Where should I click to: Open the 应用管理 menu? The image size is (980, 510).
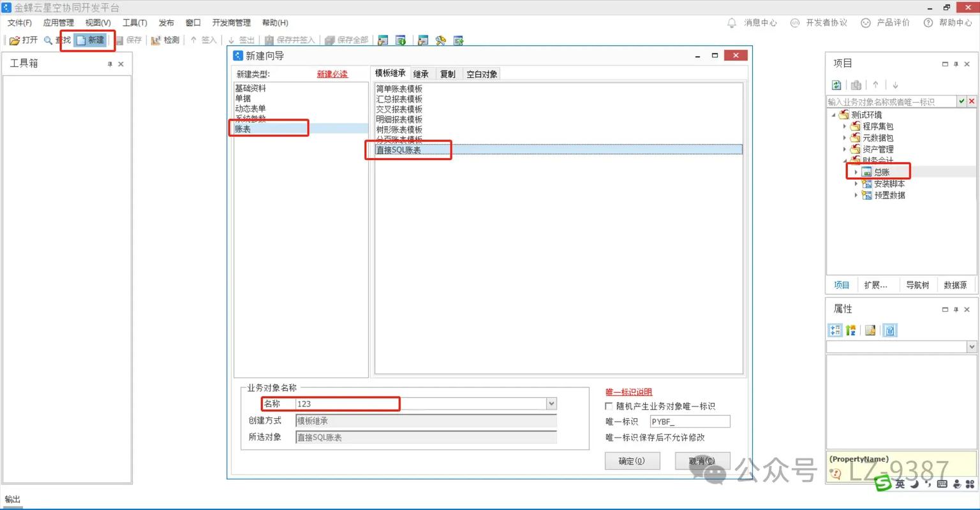(x=59, y=23)
